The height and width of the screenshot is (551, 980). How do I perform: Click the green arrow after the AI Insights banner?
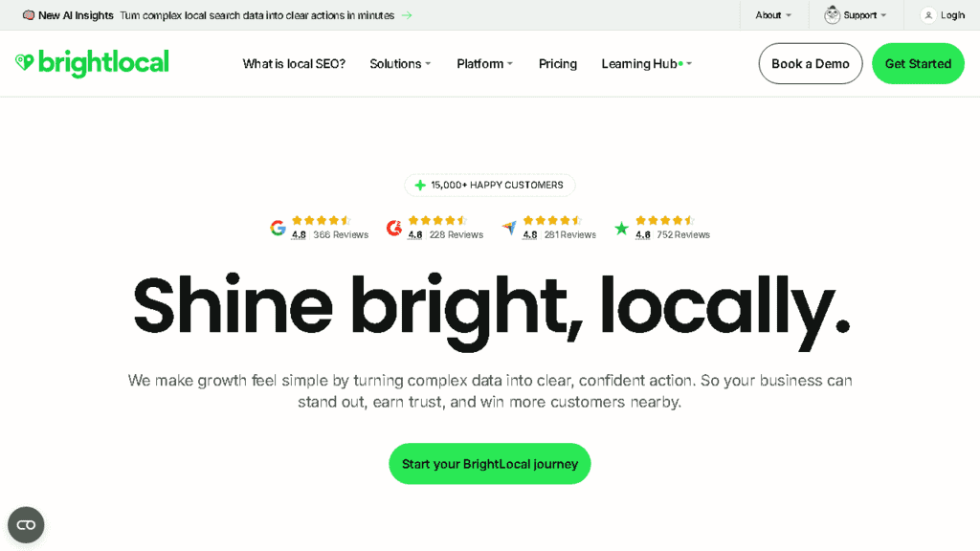(407, 15)
